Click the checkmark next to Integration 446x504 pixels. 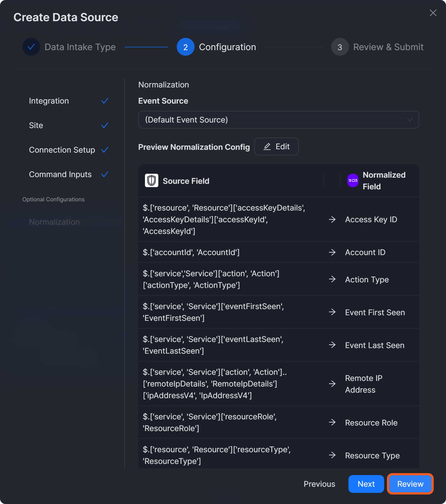tap(105, 101)
